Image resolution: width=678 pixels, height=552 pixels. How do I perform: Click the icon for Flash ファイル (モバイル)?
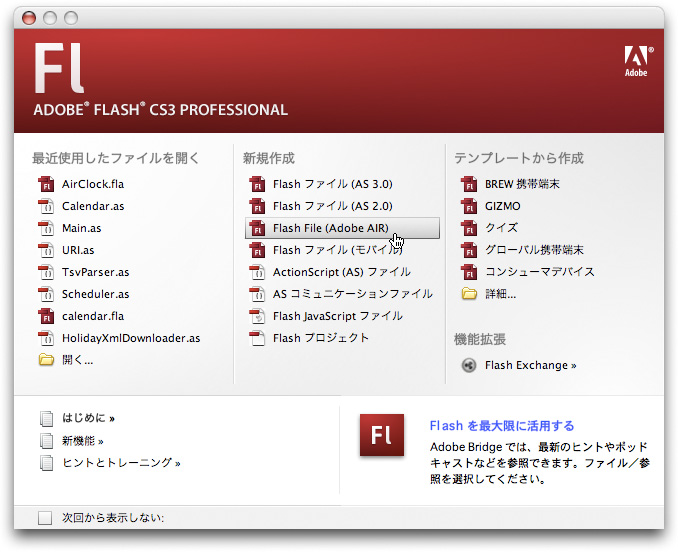click(257, 250)
